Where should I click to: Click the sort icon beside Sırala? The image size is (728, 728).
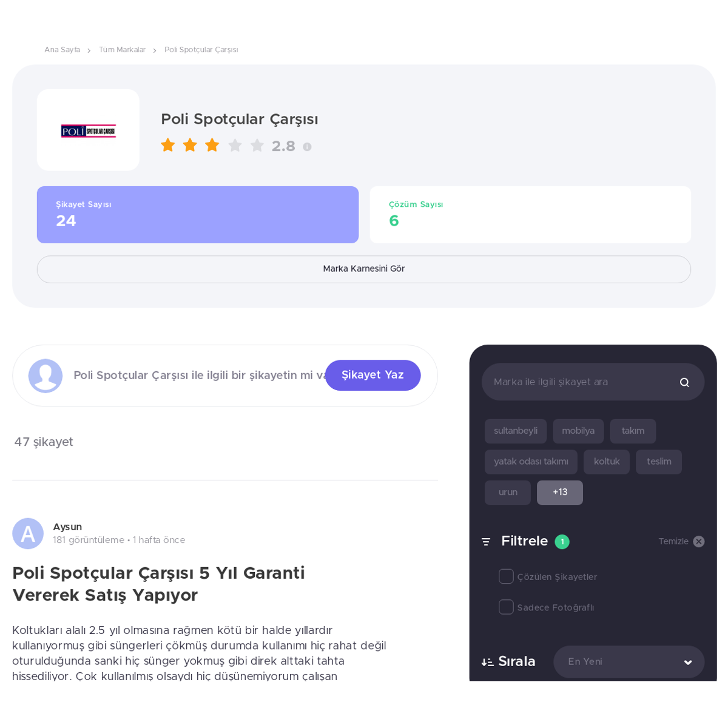[x=487, y=662]
